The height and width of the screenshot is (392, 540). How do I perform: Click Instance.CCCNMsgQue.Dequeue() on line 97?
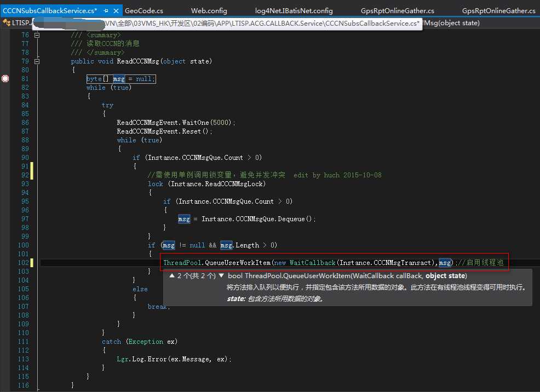tap(258, 219)
